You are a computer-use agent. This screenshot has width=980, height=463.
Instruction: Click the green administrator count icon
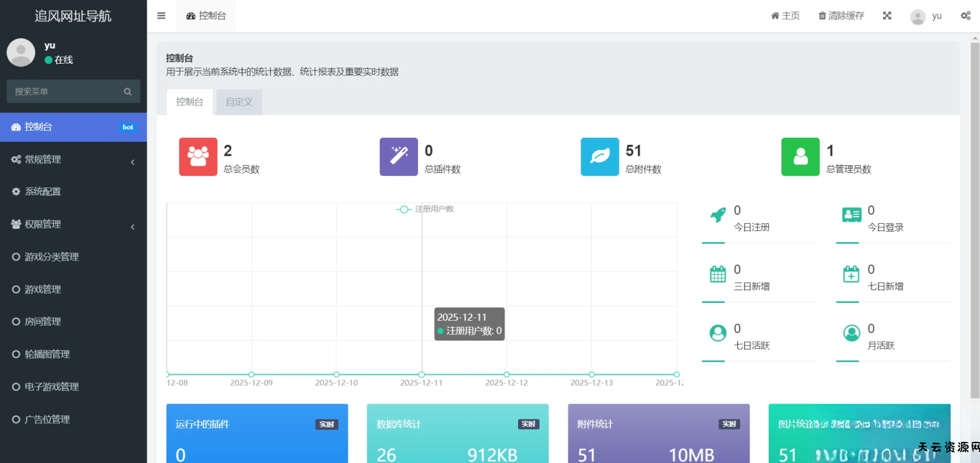[x=800, y=157]
